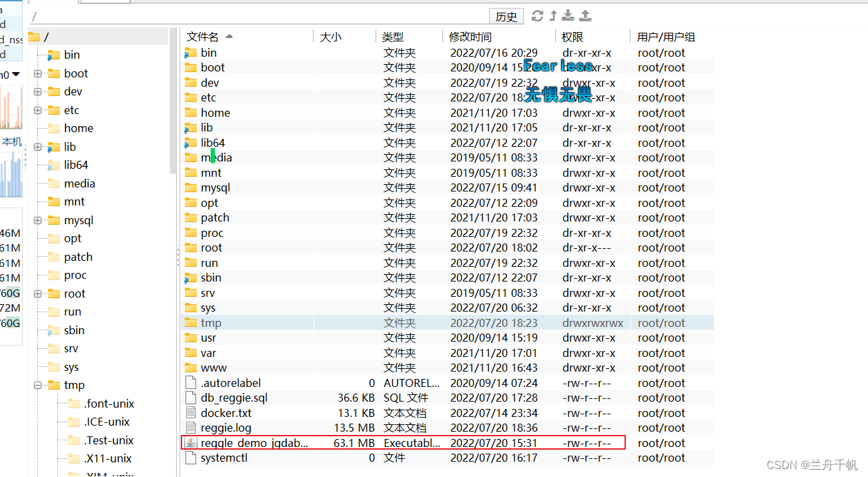Click the drwxrwxrwx permission cell
Viewport: 868px width, 477px height.
(592, 323)
